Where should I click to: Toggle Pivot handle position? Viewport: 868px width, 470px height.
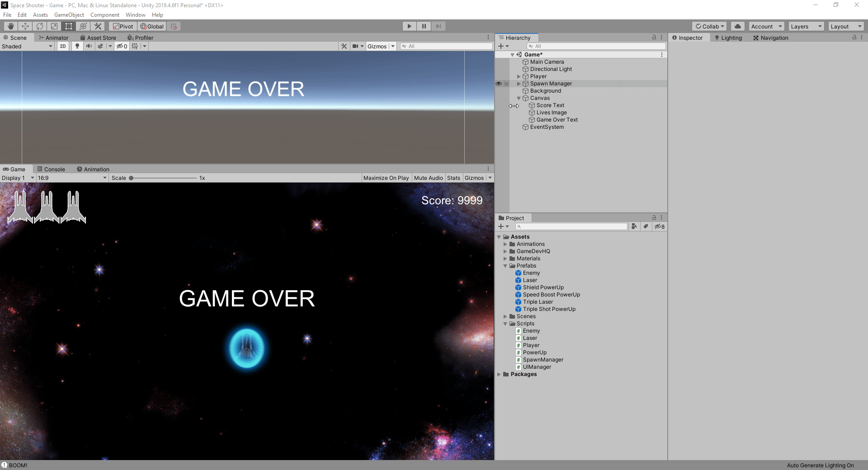point(123,26)
